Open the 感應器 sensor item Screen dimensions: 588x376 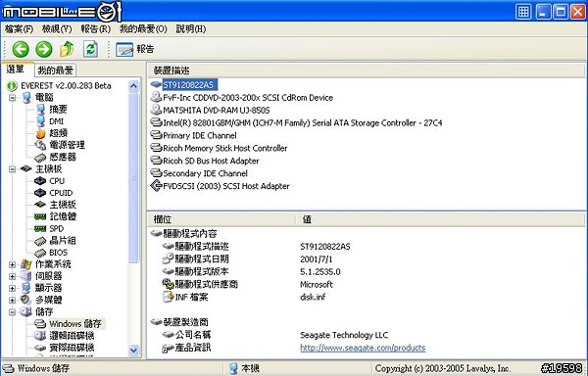coord(63,157)
